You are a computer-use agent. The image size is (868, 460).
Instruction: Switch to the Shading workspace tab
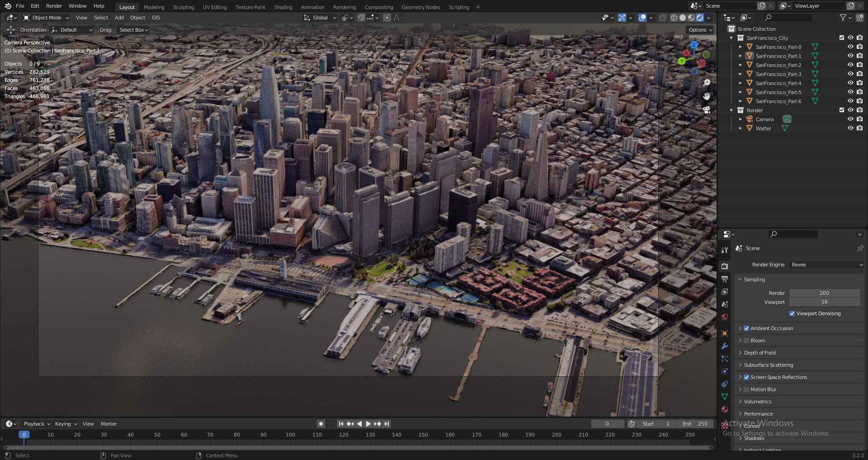point(283,7)
